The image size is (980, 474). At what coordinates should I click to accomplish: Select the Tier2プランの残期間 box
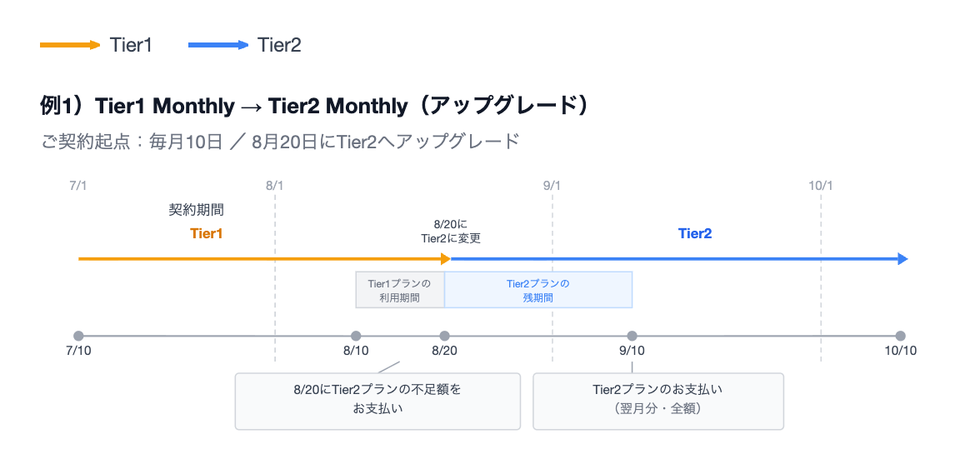pyautogui.click(x=538, y=290)
